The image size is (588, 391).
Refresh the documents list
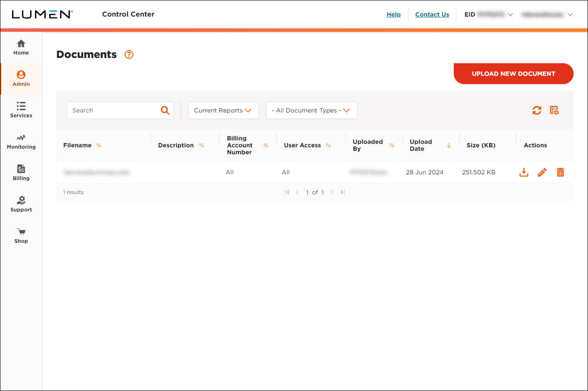pos(537,110)
